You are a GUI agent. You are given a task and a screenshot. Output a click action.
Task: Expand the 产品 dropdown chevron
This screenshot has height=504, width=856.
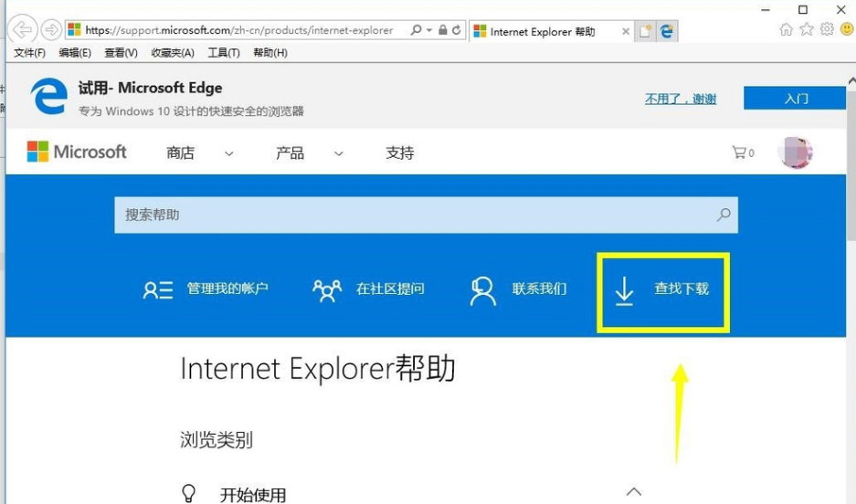tap(339, 154)
